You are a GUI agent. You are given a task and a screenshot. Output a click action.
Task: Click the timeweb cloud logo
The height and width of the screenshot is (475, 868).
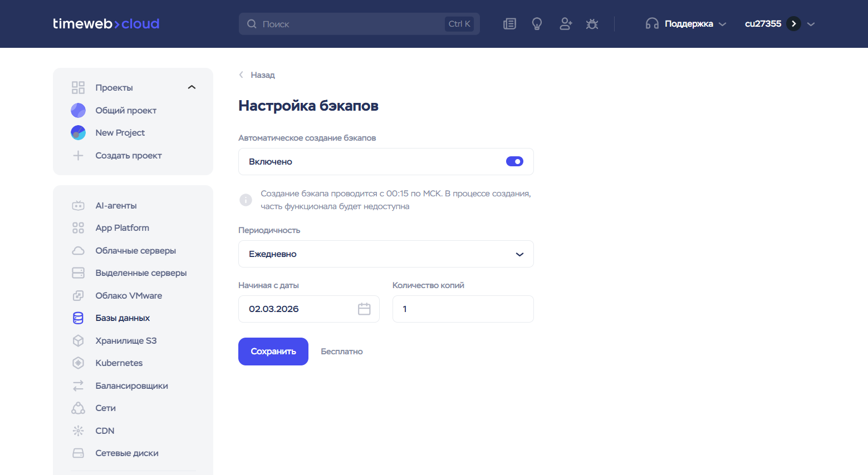click(x=106, y=24)
